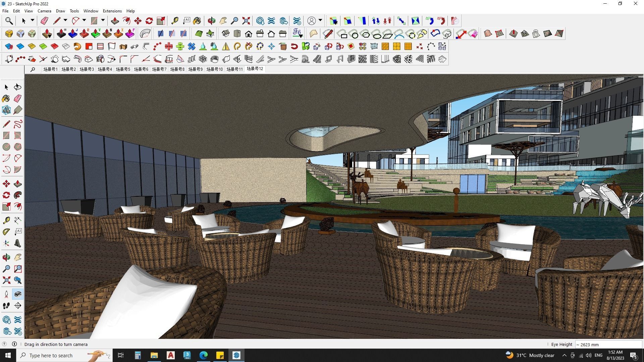Select the Walk footprints tool
The width and height of the screenshot is (644, 362).
(x=6, y=306)
